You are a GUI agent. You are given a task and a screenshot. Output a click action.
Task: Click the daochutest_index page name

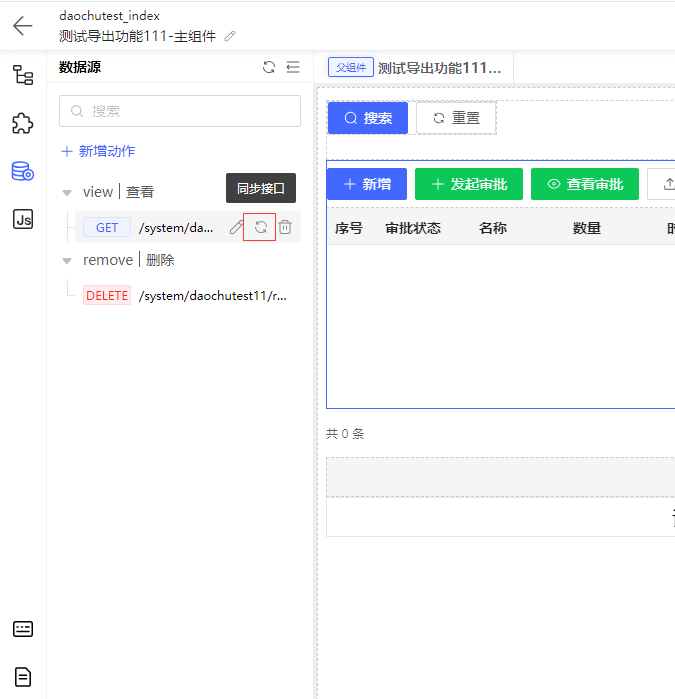click(109, 16)
